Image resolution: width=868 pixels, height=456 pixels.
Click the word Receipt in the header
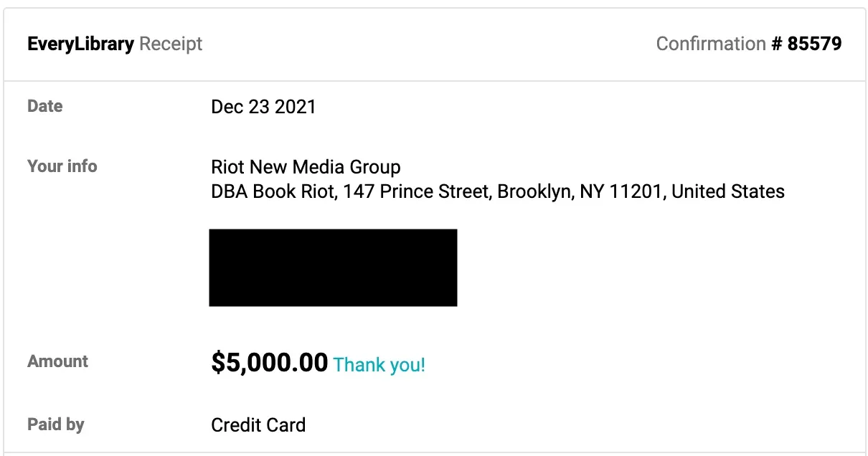[x=171, y=44]
